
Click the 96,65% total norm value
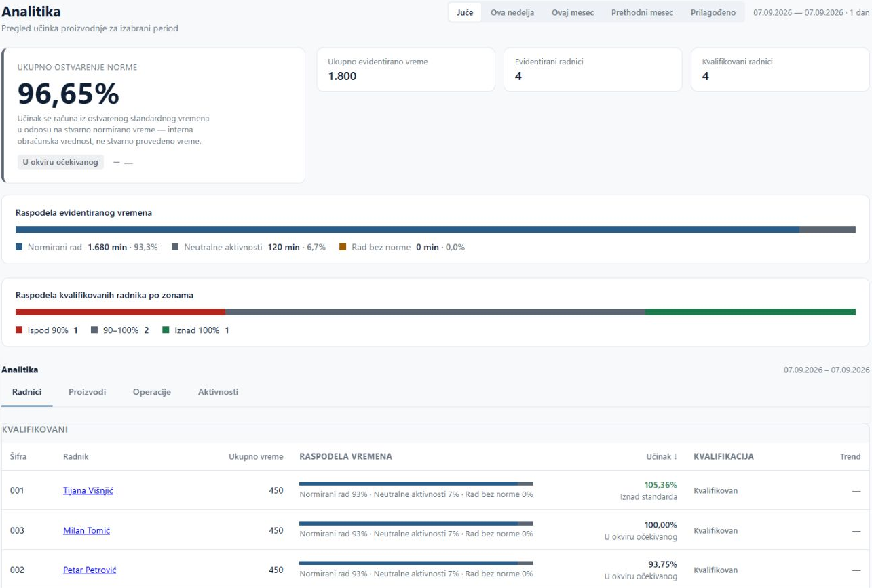69,94
